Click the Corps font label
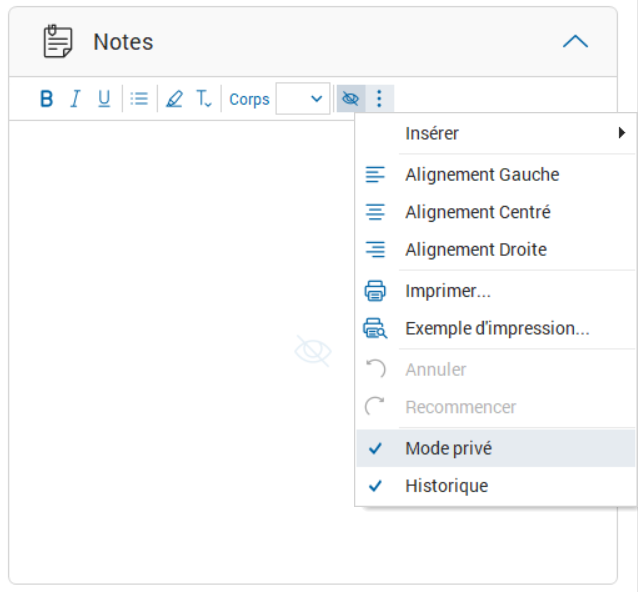The image size is (638, 592). pos(249,99)
